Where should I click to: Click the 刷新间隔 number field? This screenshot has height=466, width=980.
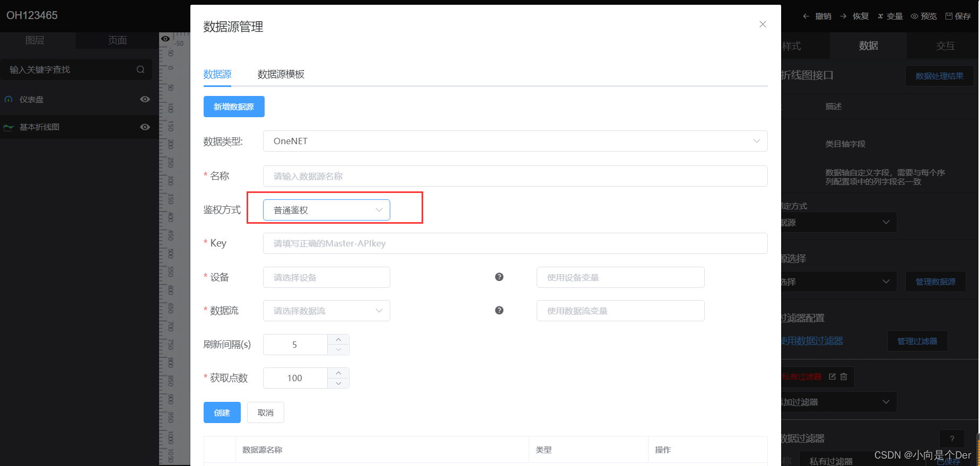pos(295,345)
